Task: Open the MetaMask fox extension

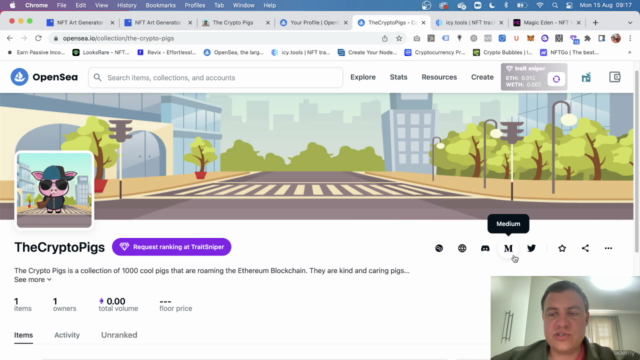Action: (530, 38)
